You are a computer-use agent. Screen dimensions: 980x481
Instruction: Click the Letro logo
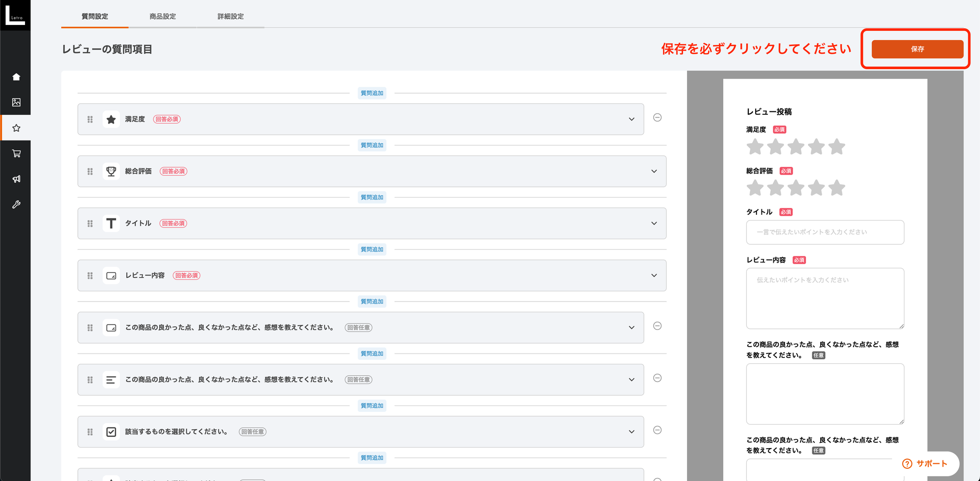15,15
